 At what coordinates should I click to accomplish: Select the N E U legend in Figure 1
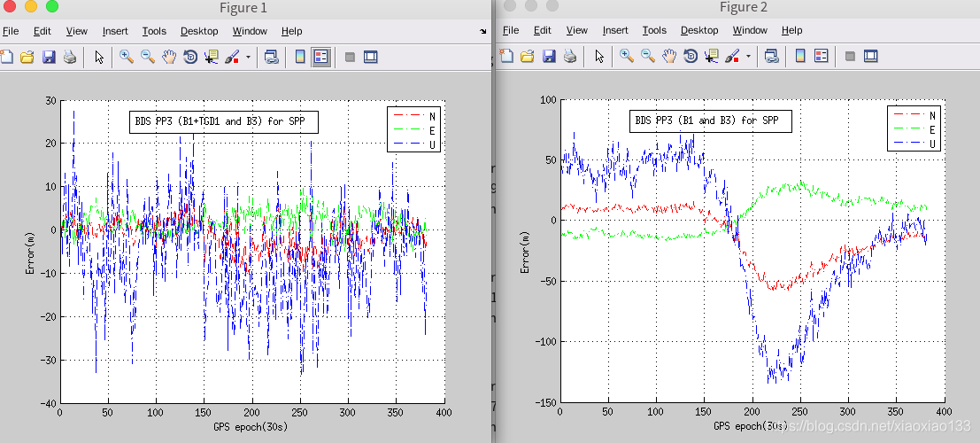(413, 129)
